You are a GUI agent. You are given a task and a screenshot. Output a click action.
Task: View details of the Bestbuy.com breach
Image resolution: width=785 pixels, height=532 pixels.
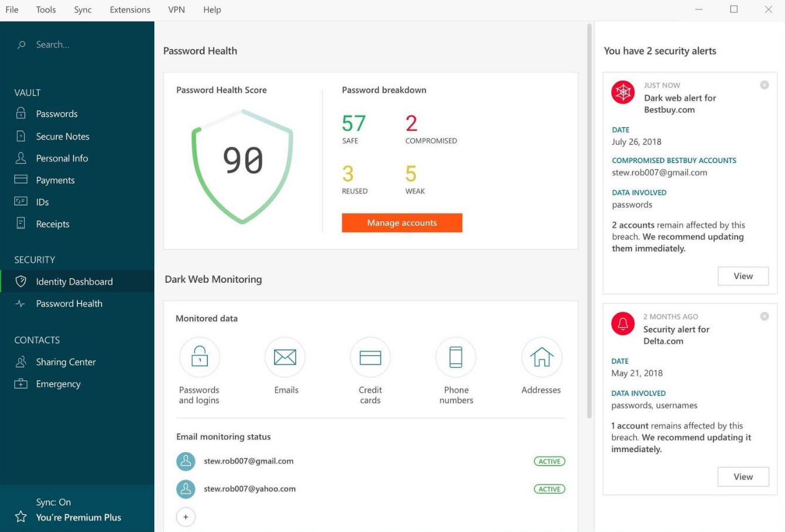743,276
